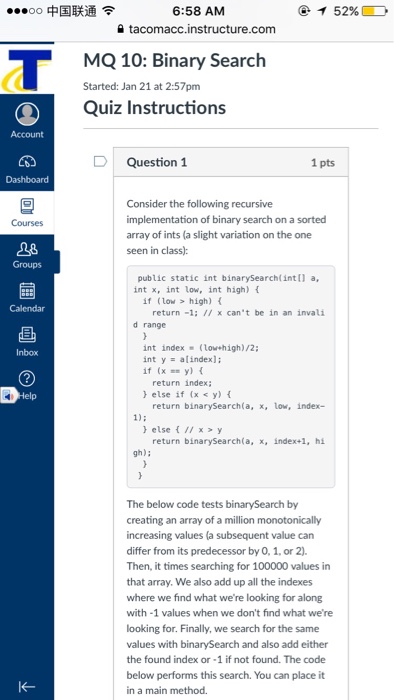Tap the tacomacc.instructure.com address bar
The width and height of the screenshot is (394, 700).
[x=197, y=29]
